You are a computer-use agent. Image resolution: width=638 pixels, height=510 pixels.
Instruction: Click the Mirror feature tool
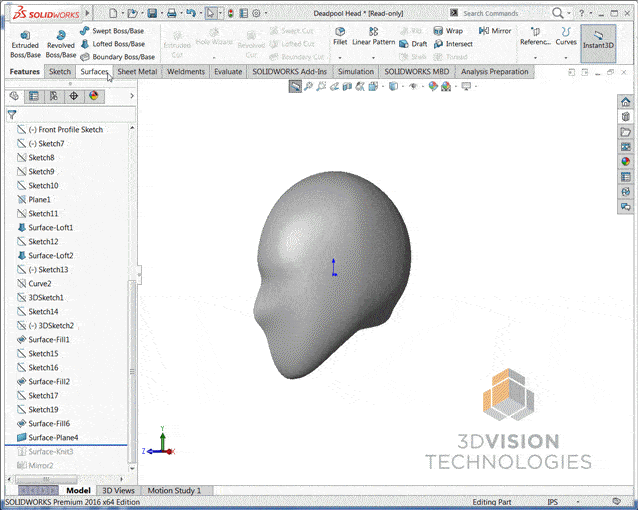point(495,31)
